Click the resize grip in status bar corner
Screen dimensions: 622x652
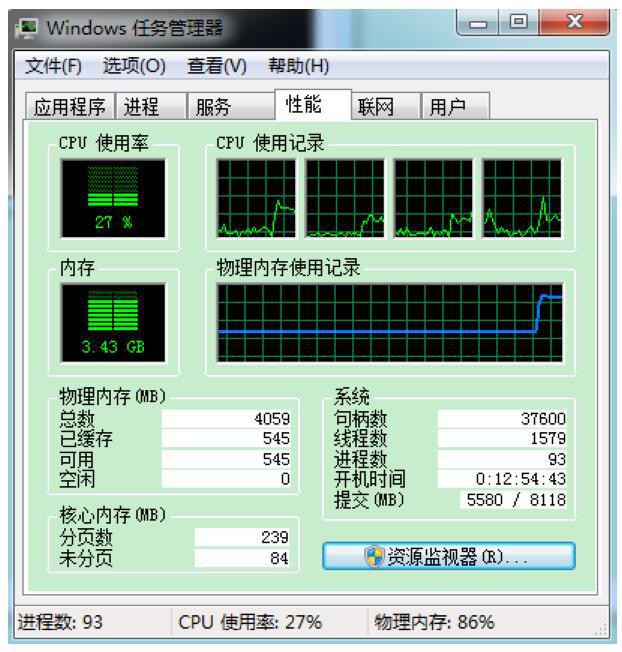pos(601,630)
